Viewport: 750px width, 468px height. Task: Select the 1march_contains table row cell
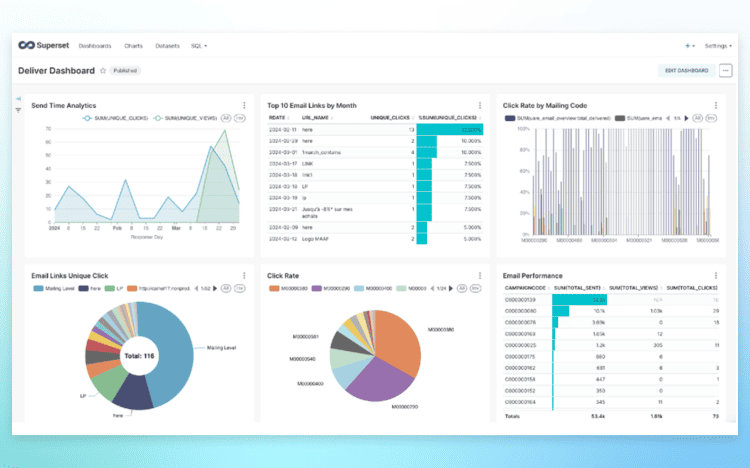point(321,153)
